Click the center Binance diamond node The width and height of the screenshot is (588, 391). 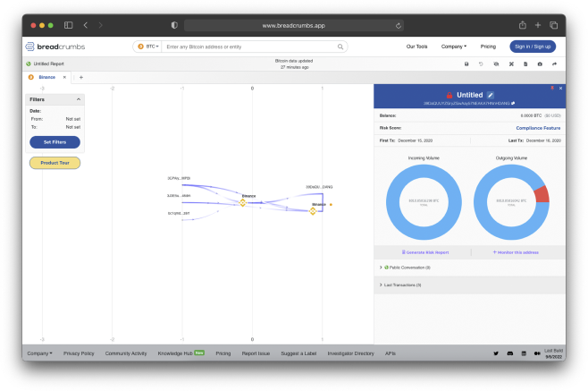click(243, 203)
